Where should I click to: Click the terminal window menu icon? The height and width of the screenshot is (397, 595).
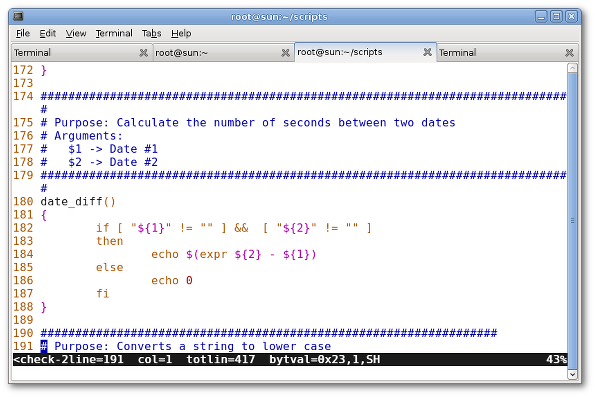18,16
